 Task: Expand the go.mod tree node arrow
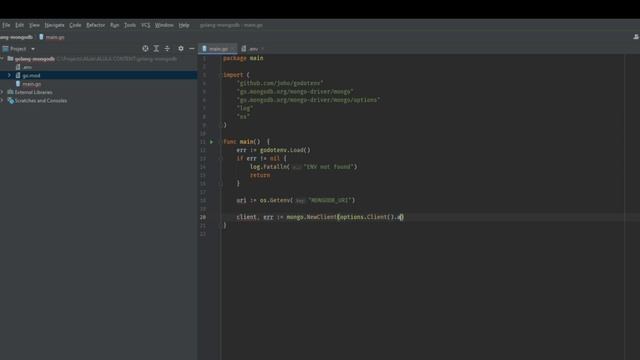click(x=9, y=75)
